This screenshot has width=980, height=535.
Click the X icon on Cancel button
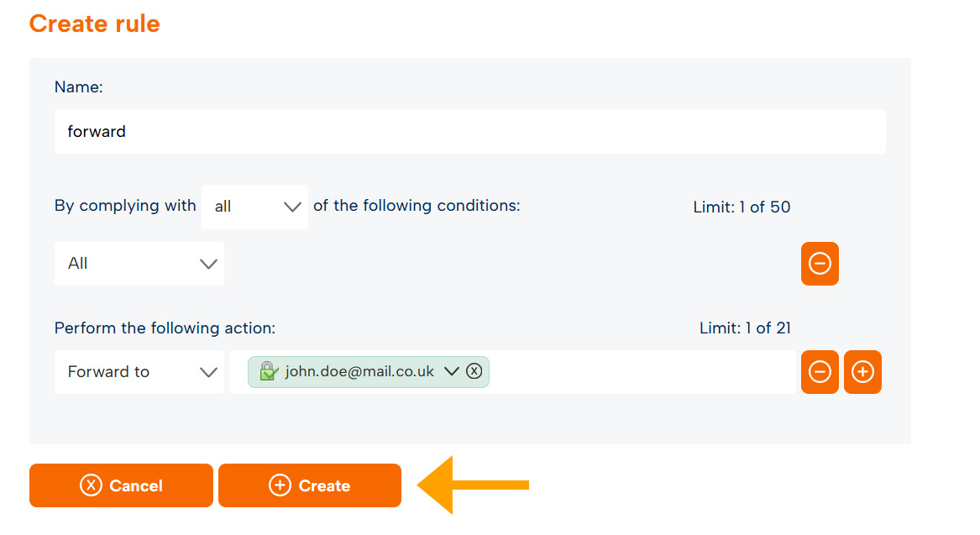click(91, 485)
